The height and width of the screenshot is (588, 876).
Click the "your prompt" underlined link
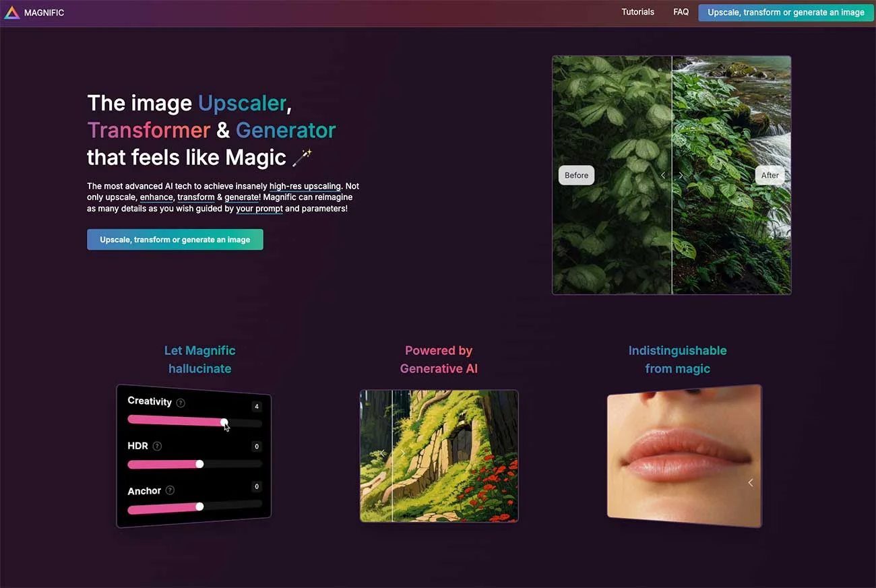coord(259,209)
